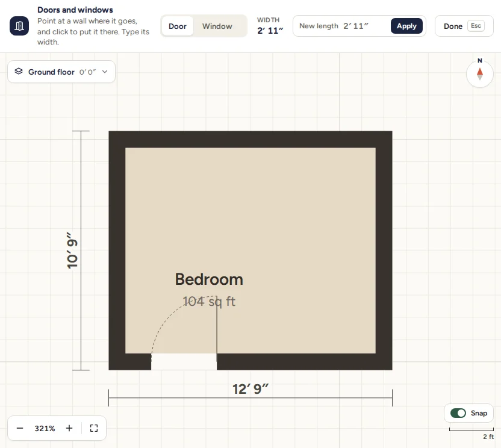Select the door in the bottom wall

pyautogui.click(x=184, y=362)
